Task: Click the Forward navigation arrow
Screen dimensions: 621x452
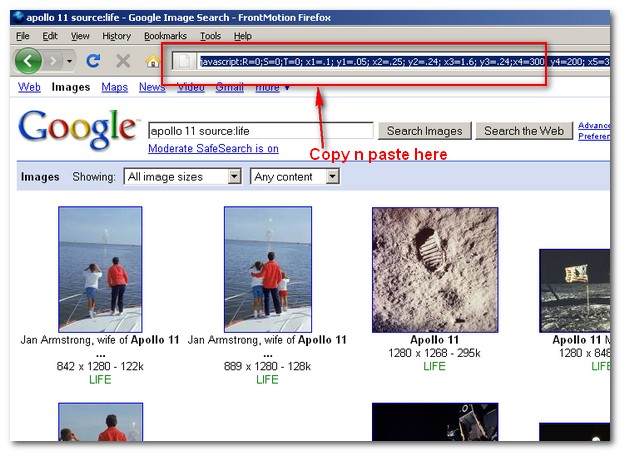Action: click(x=53, y=61)
